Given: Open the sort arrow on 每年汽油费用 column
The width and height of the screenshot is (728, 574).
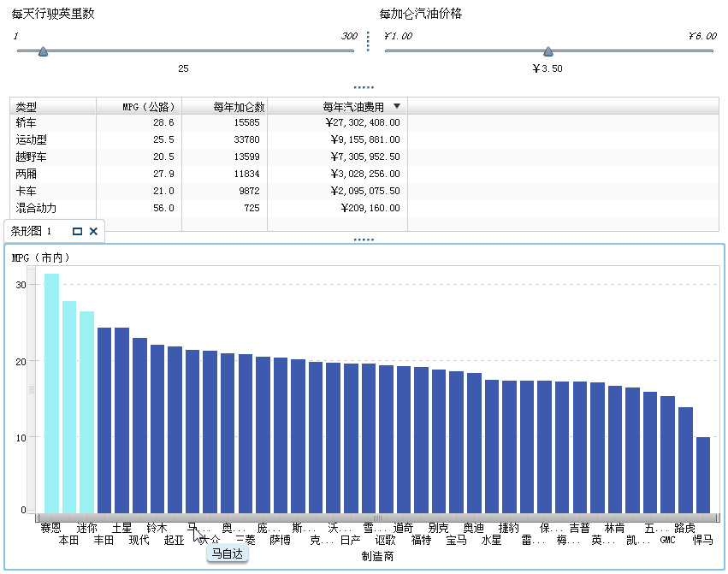Looking at the screenshot, I should [x=395, y=105].
